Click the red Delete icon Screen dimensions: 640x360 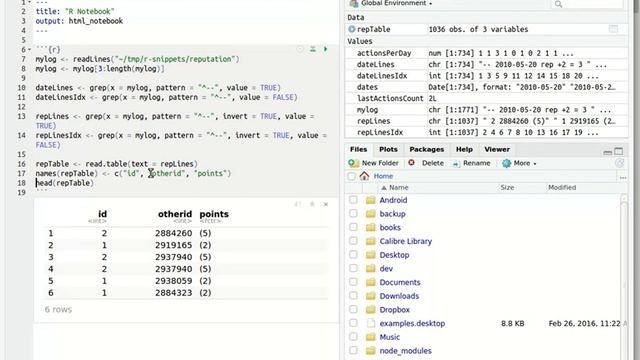tap(411, 163)
